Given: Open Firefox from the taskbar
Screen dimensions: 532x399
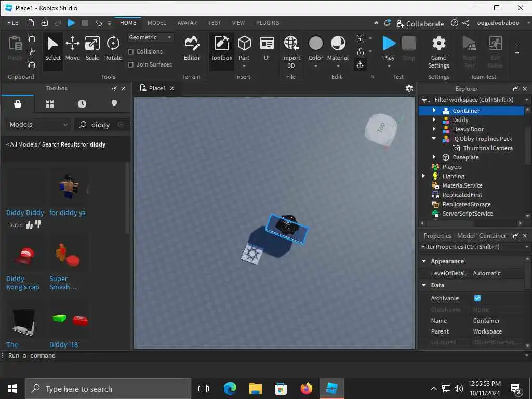Looking at the screenshot, I should point(306,389).
